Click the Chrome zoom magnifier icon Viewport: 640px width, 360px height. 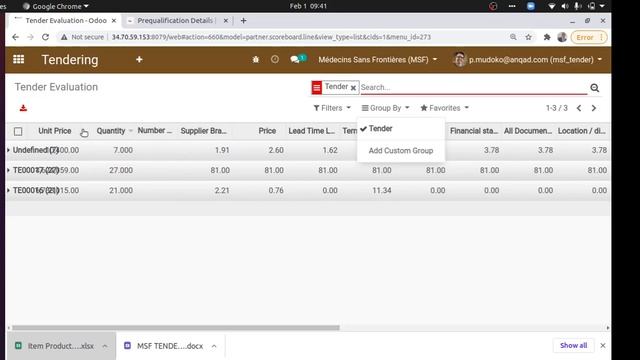513,37
